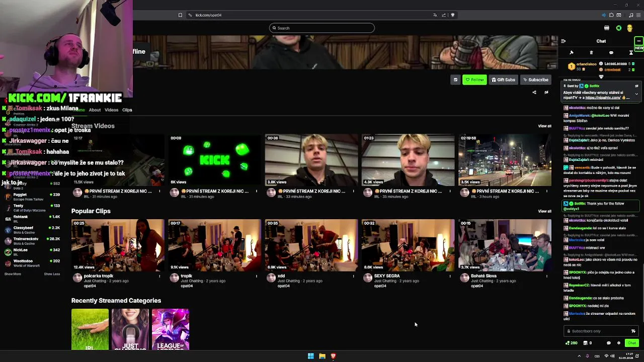This screenshot has height=362, width=644.
Task: Click the browser share icon in the address bar
Action: pos(444,15)
